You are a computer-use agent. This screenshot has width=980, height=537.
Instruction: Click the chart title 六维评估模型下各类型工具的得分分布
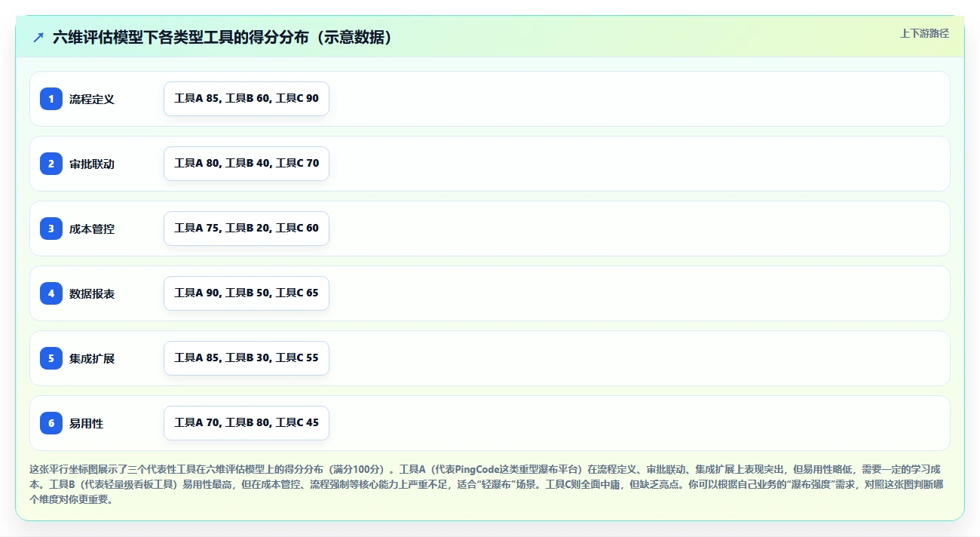(x=223, y=38)
